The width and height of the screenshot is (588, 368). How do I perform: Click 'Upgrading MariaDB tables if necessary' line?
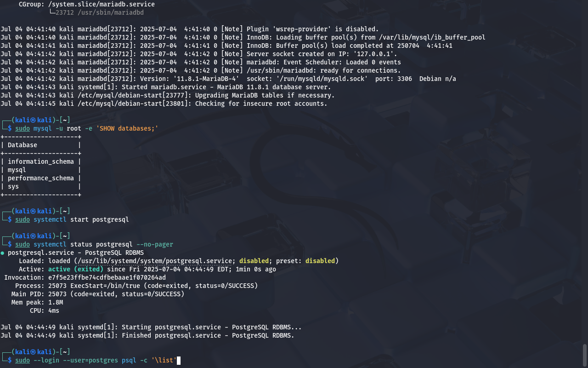click(168, 95)
